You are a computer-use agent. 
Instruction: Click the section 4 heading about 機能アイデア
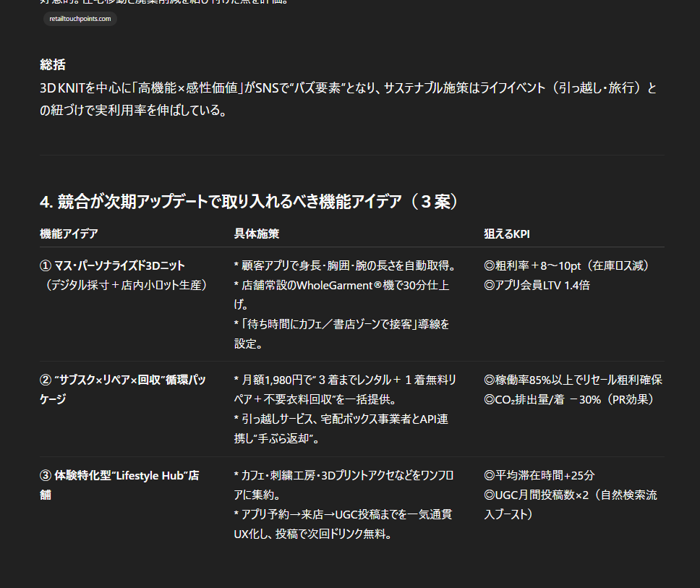point(249,201)
